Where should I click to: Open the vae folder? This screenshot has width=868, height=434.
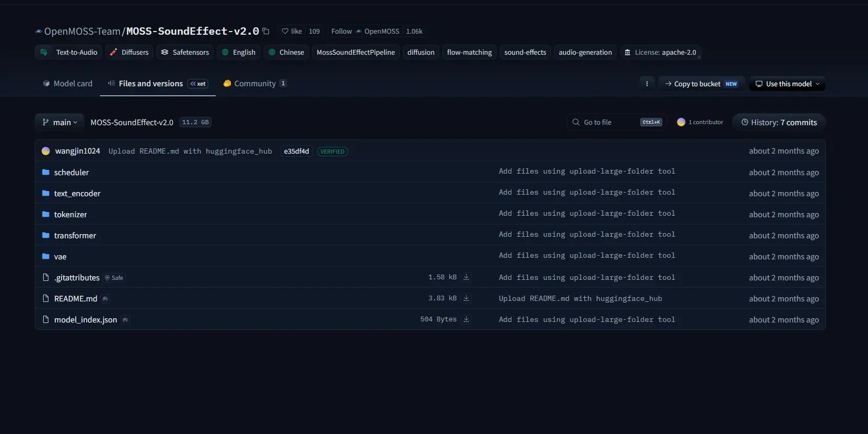pyautogui.click(x=60, y=257)
